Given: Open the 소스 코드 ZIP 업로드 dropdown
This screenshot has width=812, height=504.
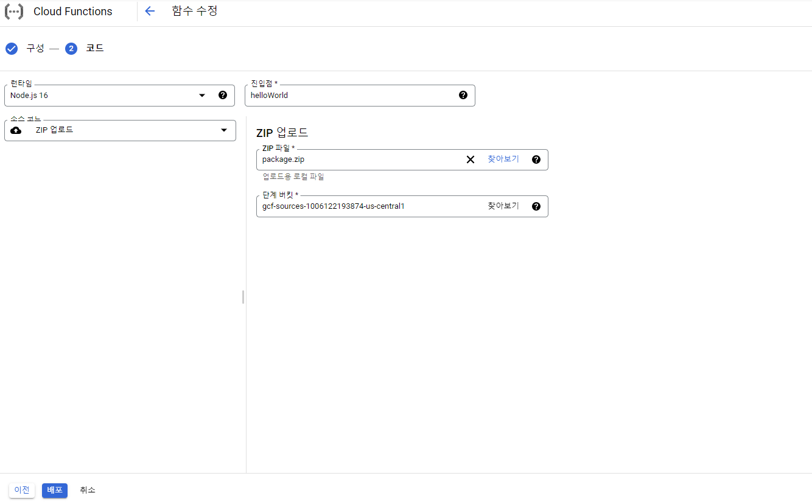Looking at the screenshot, I should (120, 130).
